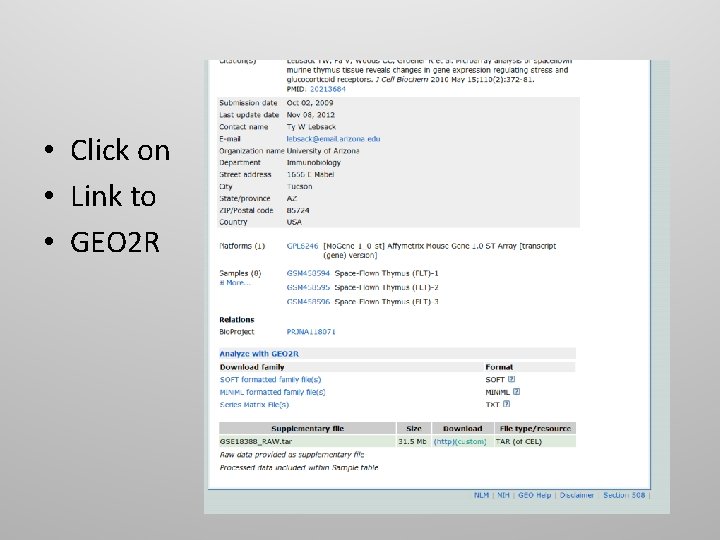Viewport: 720px width, 540px height.
Task: Click the MINiML format help icon
Action: pos(517,392)
